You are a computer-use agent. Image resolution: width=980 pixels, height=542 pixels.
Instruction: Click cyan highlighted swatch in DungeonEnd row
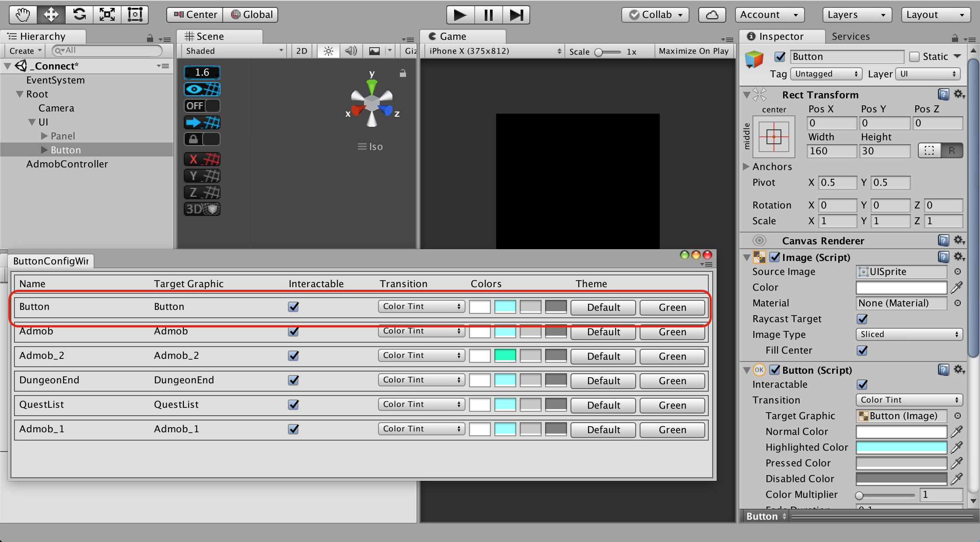tap(505, 380)
